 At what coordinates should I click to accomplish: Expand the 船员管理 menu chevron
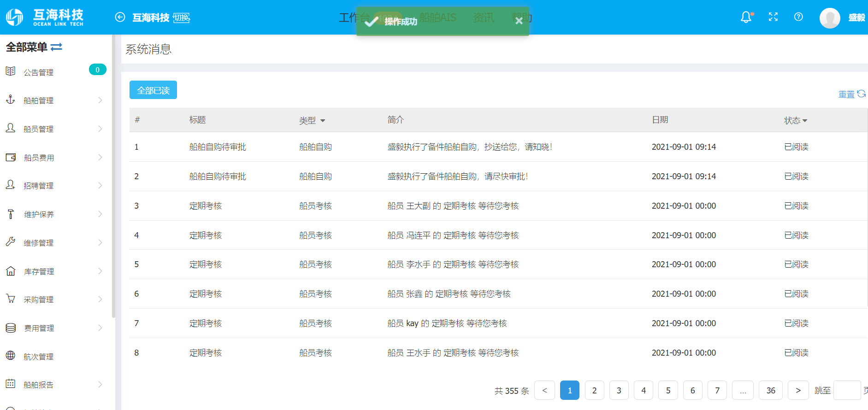tap(100, 129)
